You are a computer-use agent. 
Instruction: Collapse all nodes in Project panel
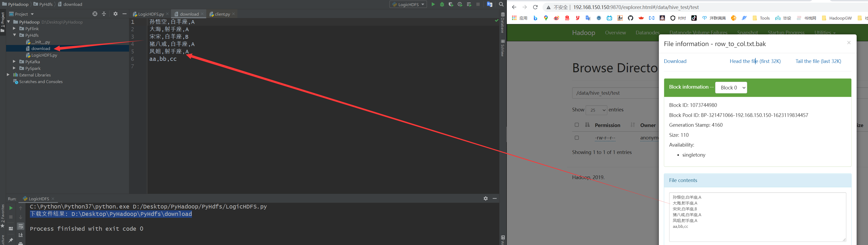tap(104, 14)
